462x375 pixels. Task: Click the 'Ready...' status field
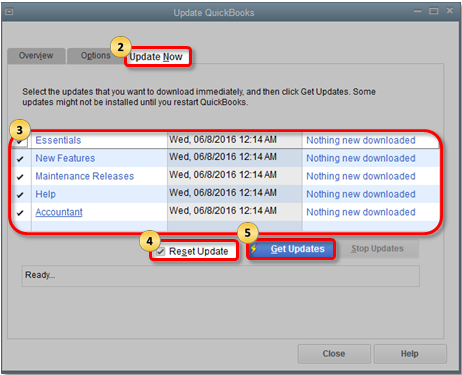pos(221,276)
